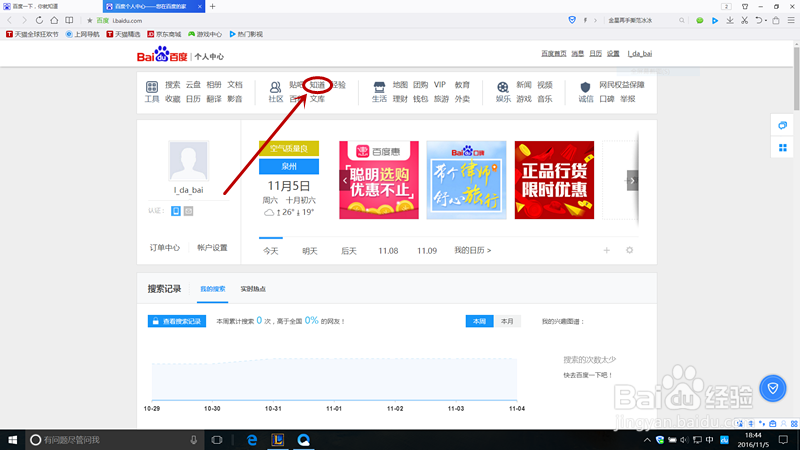
Task: Select the 11.08 calendar tab
Action: click(x=388, y=251)
